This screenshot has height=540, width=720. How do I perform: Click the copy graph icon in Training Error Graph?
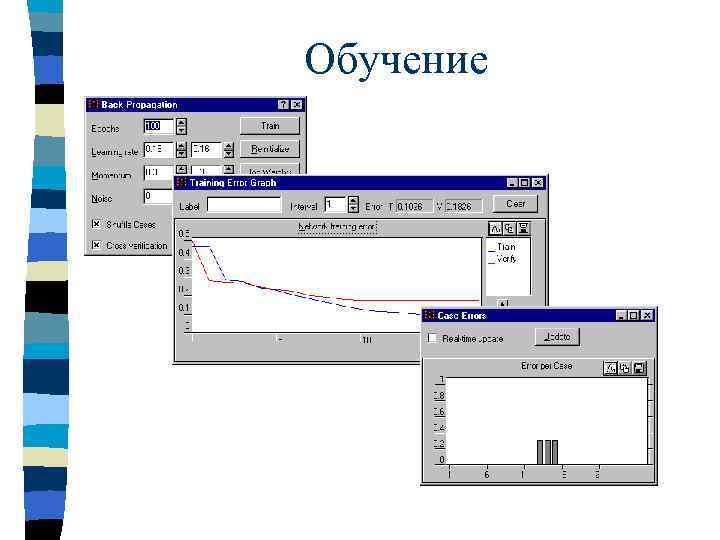509,228
